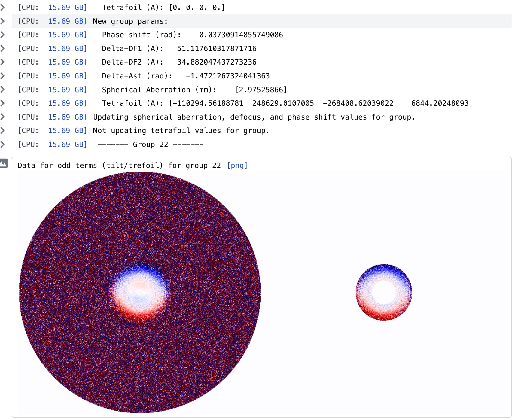Expand the 'New group params:' log line

[x=3, y=21]
